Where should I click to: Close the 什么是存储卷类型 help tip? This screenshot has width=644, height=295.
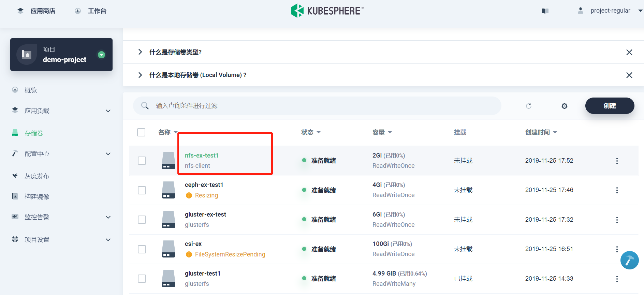[629, 52]
